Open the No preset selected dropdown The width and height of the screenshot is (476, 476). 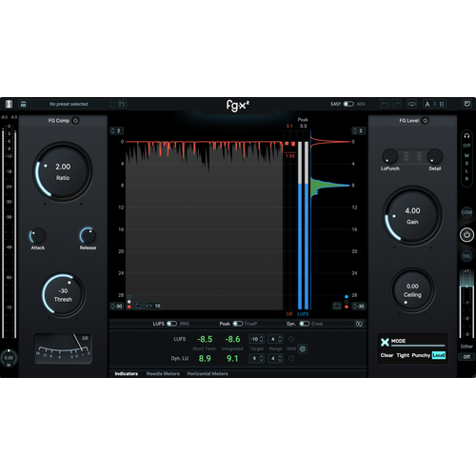(x=71, y=104)
